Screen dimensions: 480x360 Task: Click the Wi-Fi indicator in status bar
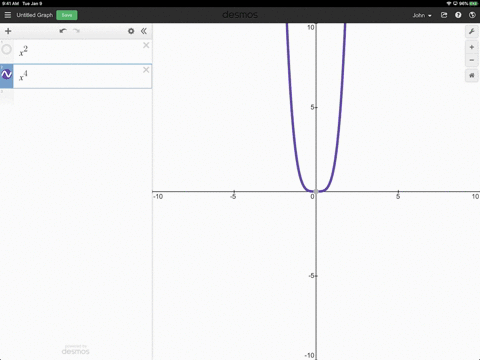click(449, 3)
